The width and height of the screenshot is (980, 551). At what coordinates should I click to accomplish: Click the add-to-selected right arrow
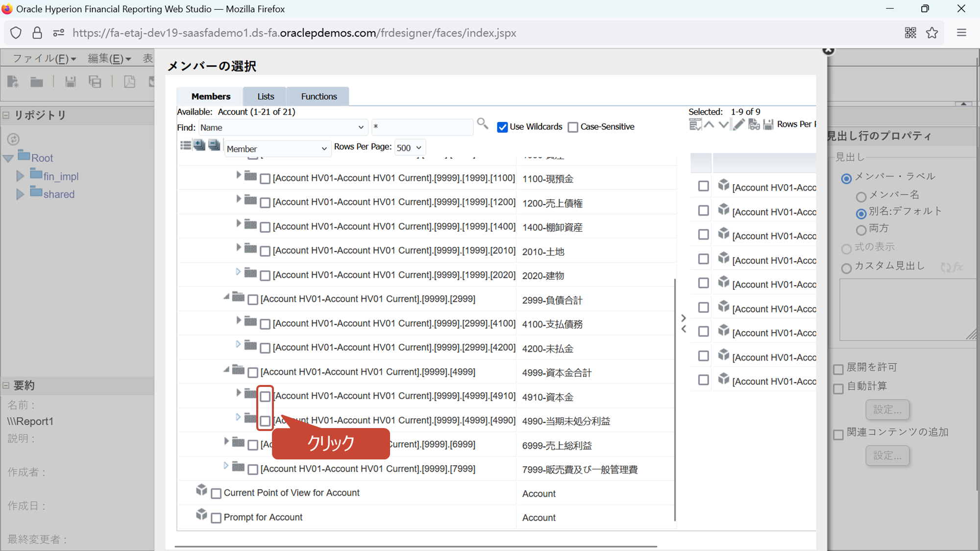point(684,318)
